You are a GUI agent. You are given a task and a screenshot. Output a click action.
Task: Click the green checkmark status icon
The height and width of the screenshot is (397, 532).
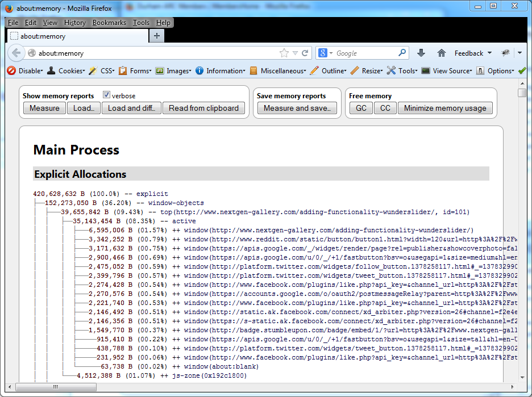pos(522,70)
